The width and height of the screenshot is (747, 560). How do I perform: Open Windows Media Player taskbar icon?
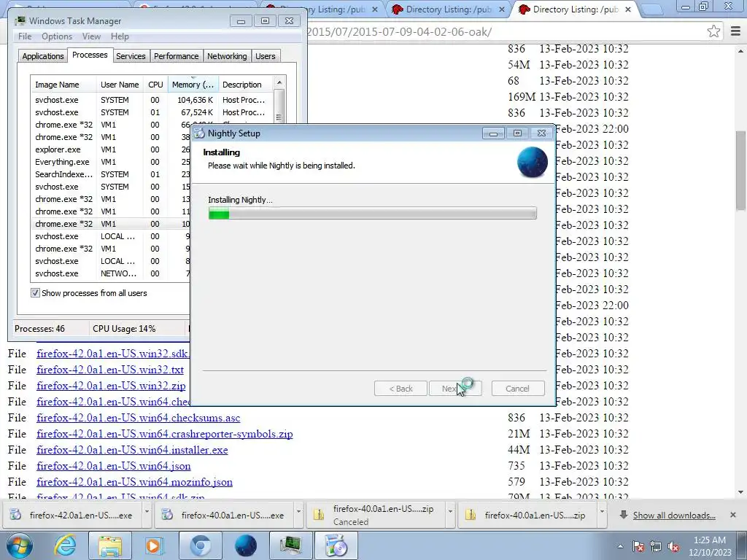pos(153,545)
